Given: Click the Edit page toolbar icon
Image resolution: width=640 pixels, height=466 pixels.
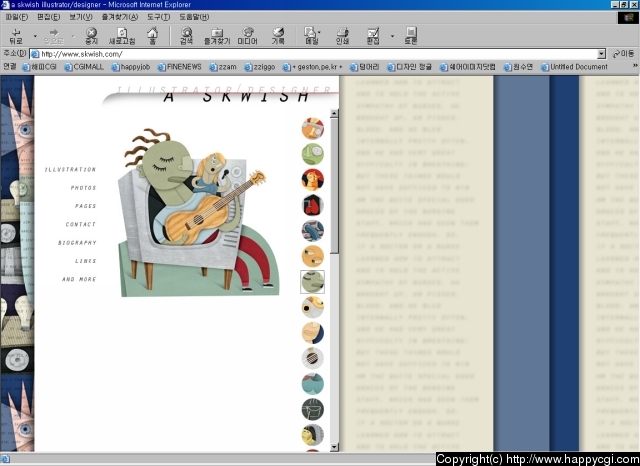Looking at the screenshot, I should tap(373, 36).
